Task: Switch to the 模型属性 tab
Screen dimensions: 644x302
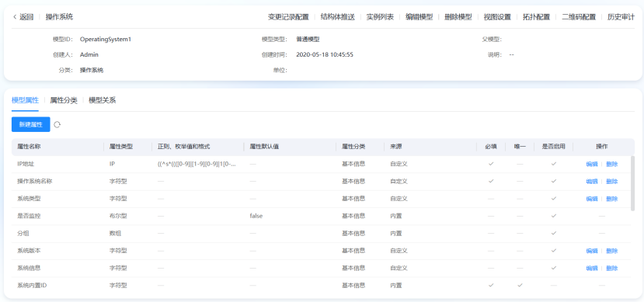Action: pyautogui.click(x=25, y=100)
